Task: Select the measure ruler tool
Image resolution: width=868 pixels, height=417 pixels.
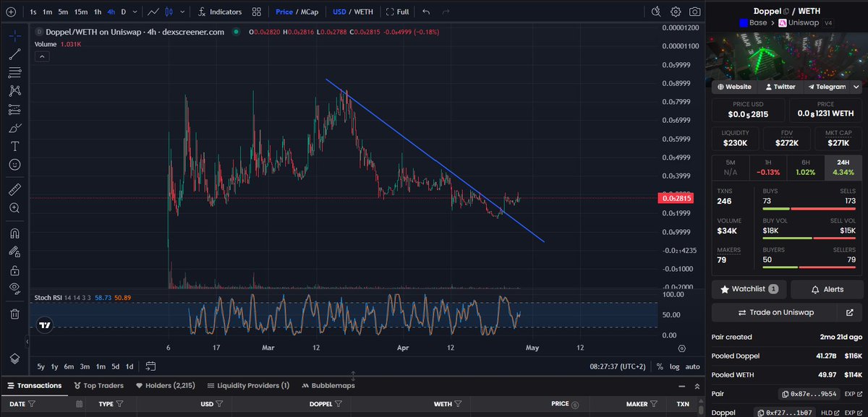Action: pos(14,188)
